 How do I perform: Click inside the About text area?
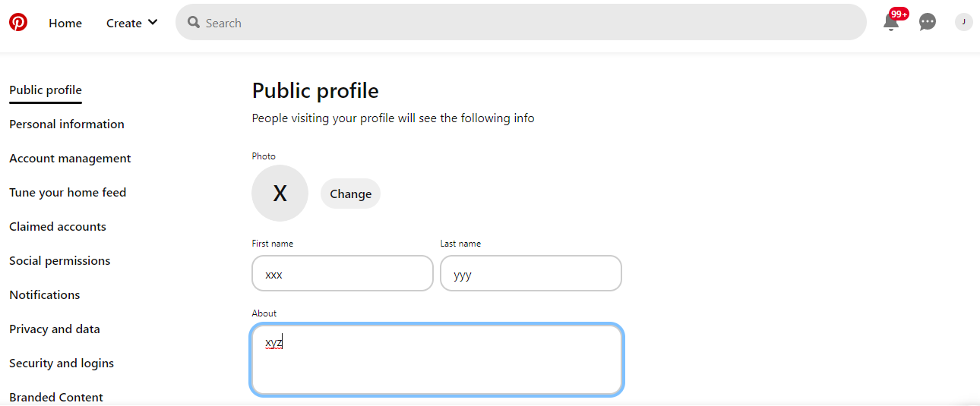pos(437,360)
